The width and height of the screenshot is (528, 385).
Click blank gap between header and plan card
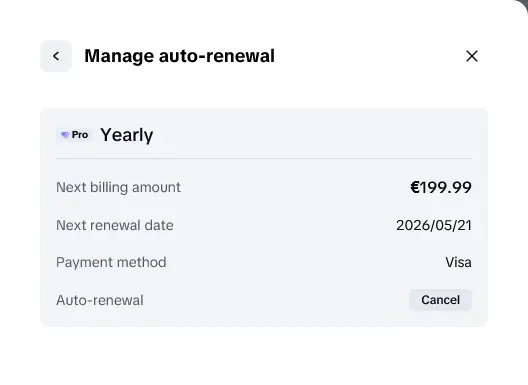[x=264, y=90]
